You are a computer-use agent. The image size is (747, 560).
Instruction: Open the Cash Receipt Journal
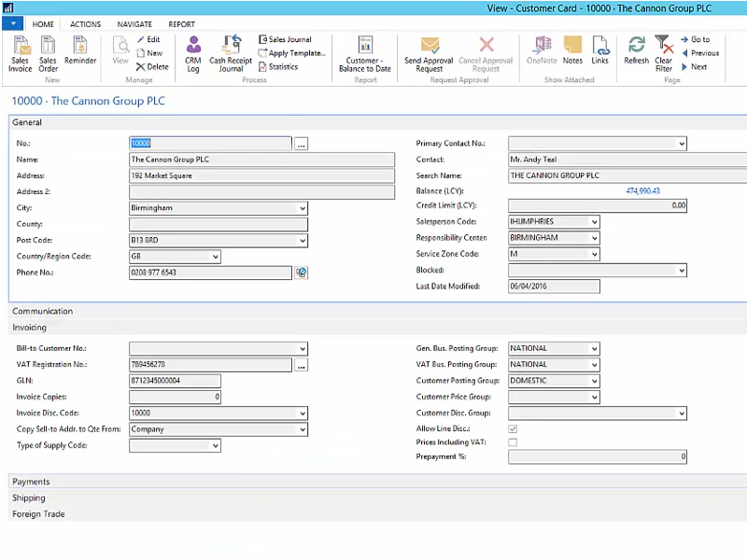[231, 54]
